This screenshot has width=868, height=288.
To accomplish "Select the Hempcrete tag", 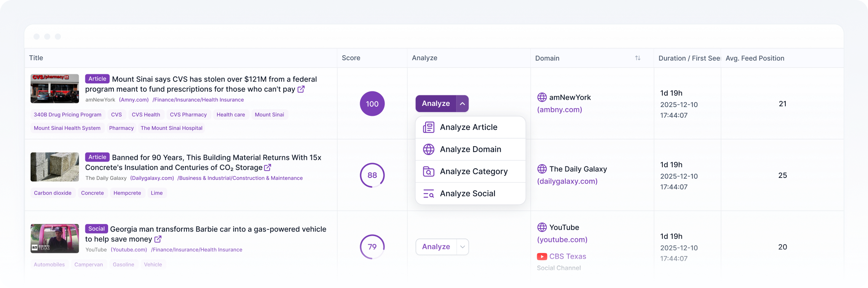I will pyautogui.click(x=127, y=193).
